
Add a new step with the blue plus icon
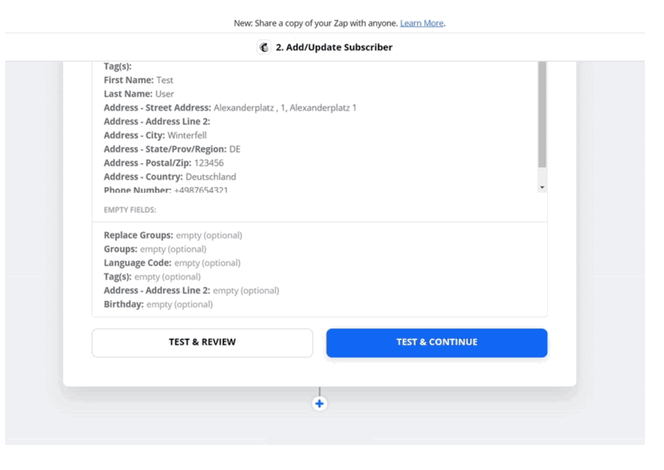click(319, 403)
